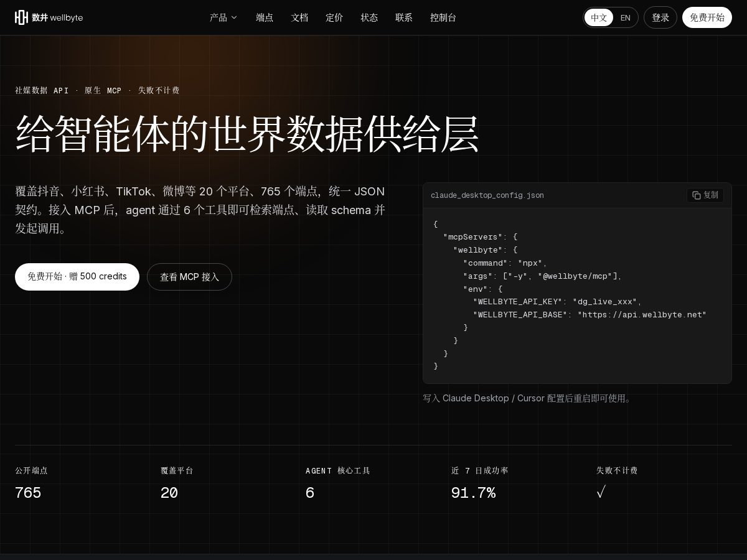747x560 pixels.
Task: Click the 登录 button
Action: pyautogui.click(x=660, y=17)
